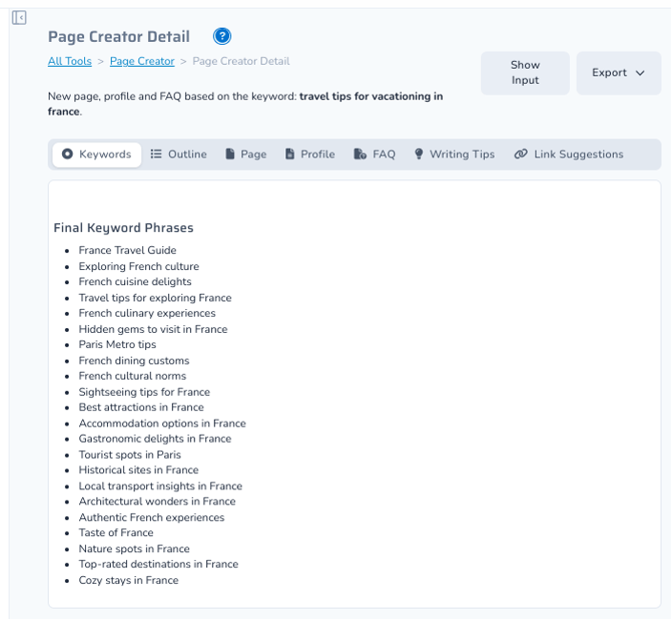
Task: Click the Writing Tips lightbulb icon
Action: [419, 154]
